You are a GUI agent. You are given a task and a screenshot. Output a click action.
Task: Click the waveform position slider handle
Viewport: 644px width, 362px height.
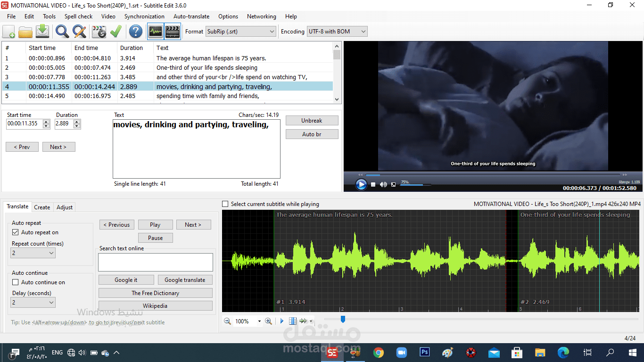tap(343, 320)
